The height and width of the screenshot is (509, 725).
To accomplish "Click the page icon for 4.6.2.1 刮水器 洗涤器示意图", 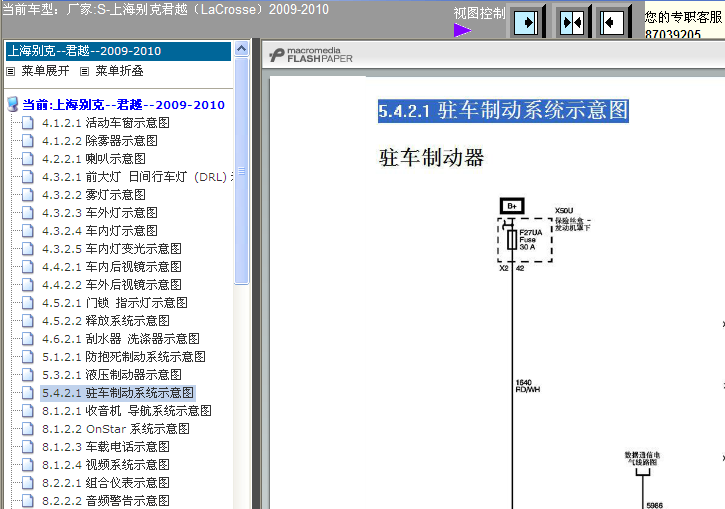I will point(28,339).
